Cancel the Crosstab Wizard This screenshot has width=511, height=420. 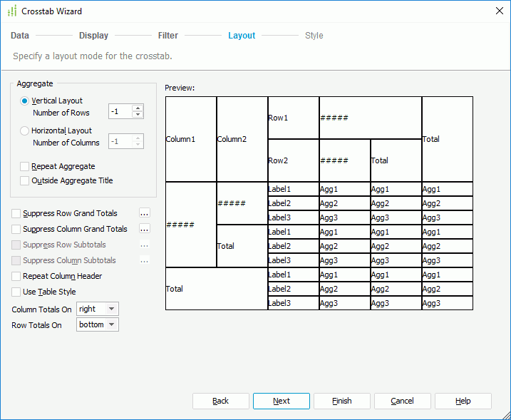pos(403,401)
